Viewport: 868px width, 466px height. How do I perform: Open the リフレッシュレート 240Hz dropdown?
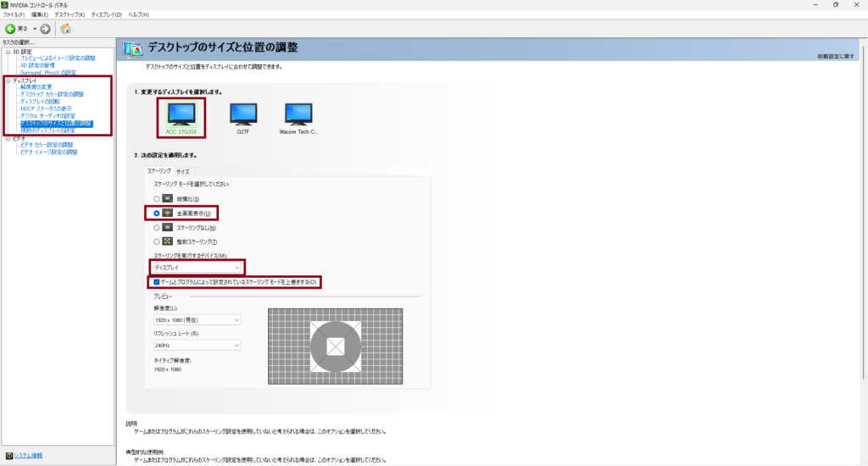pos(197,346)
